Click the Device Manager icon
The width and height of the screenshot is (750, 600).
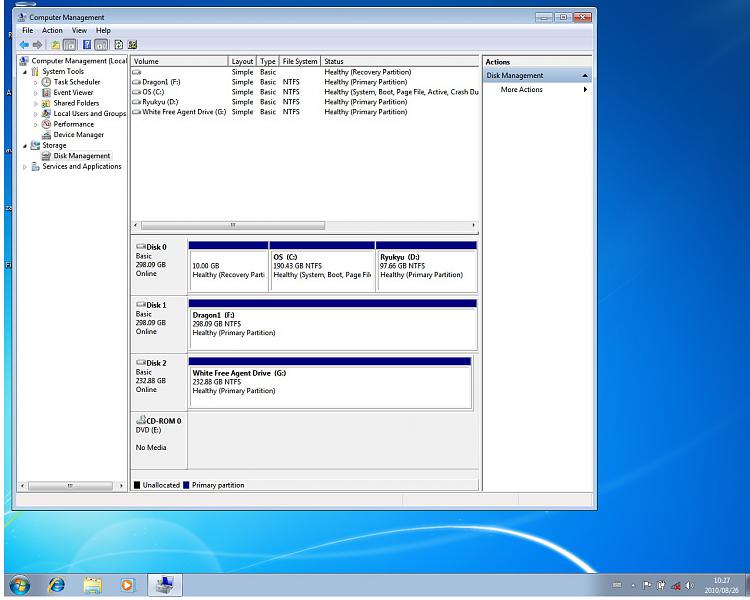click(46, 135)
